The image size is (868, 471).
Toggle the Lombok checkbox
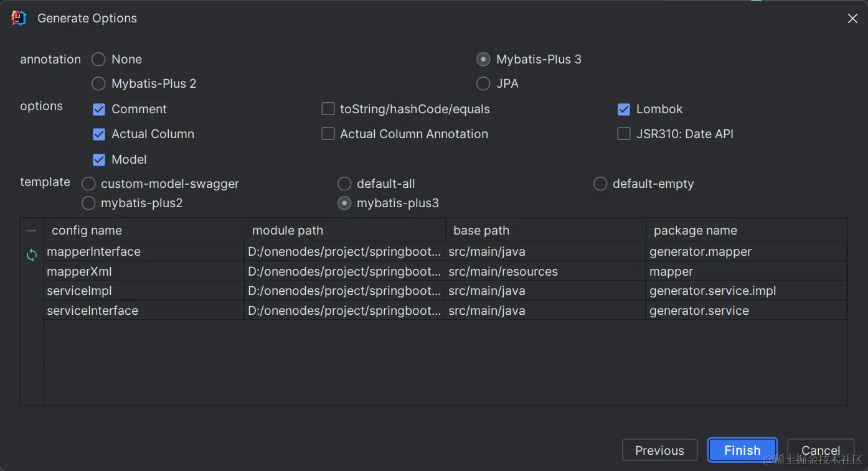(624, 110)
